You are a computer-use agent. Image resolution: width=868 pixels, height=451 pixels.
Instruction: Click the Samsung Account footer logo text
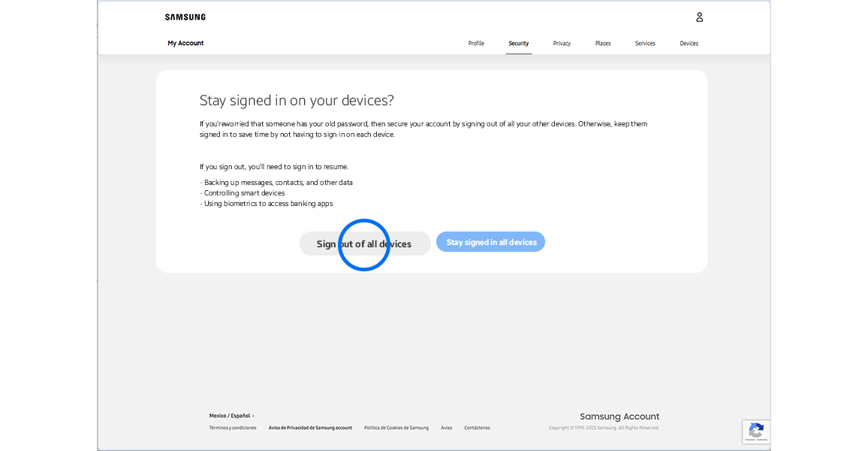tap(619, 416)
